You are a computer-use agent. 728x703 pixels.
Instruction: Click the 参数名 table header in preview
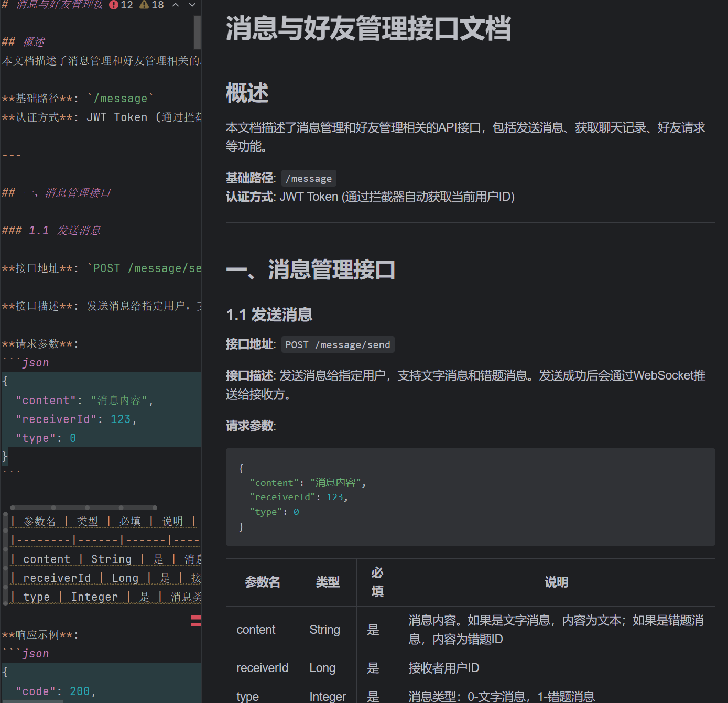[x=263, y=582]
